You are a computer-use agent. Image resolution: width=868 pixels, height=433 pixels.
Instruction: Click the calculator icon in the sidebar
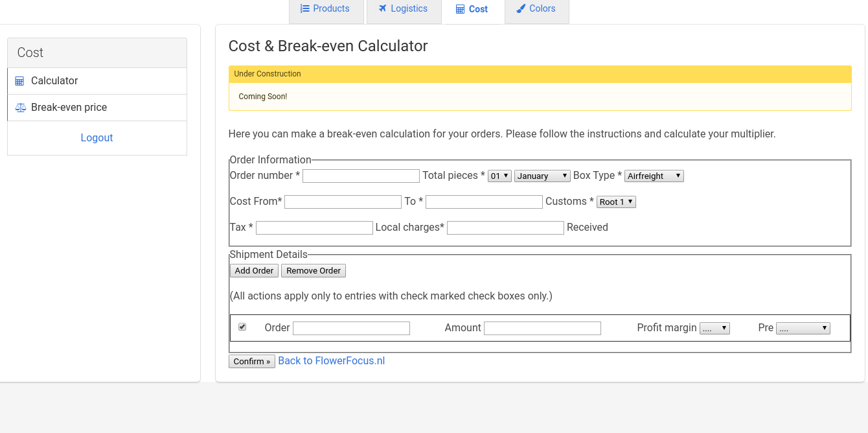coord(19,81)
